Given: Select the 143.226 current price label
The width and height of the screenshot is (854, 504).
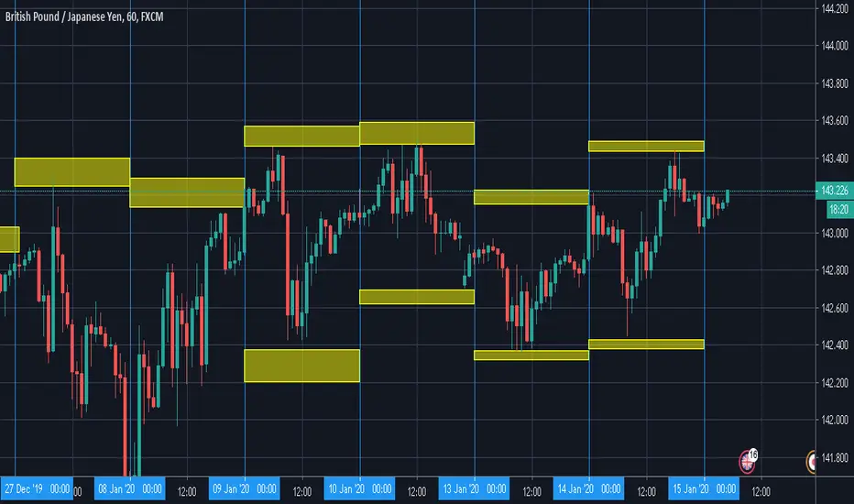Looking at the screenshot, I should coord(835,191).
